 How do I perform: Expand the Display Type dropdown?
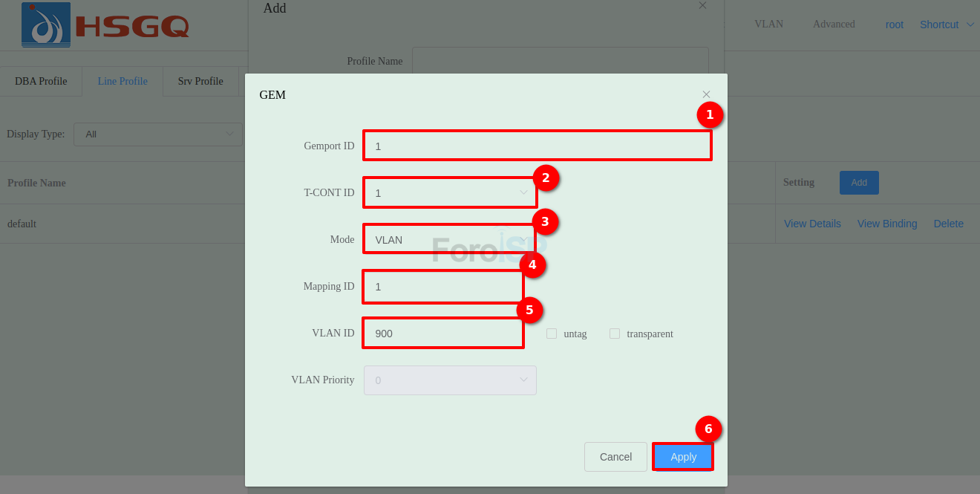click(157, 134)
